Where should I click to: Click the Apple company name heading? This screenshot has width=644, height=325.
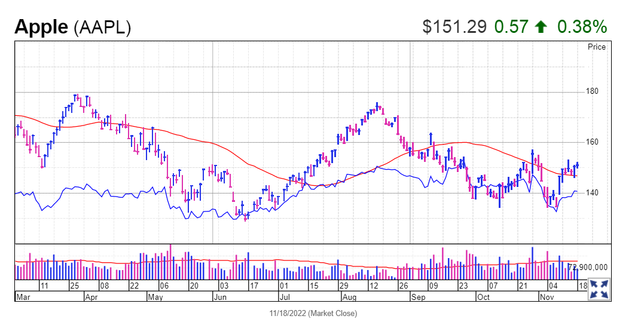pyautogui.click(x=41, y=27)
